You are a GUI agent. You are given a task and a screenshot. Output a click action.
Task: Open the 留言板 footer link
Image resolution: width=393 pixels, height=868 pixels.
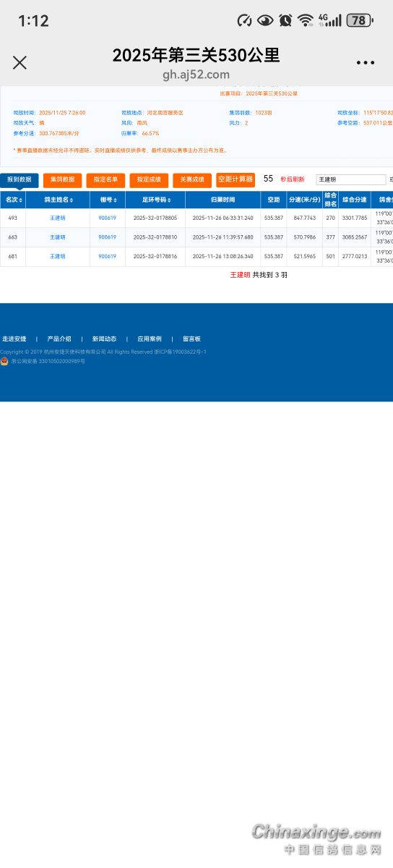pyautogui.click(x=191, y=339)
